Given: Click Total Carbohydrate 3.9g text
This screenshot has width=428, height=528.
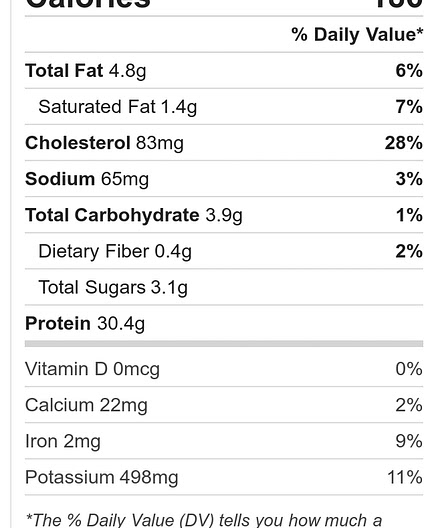Looking at the screenshot, I should [134, 215].
